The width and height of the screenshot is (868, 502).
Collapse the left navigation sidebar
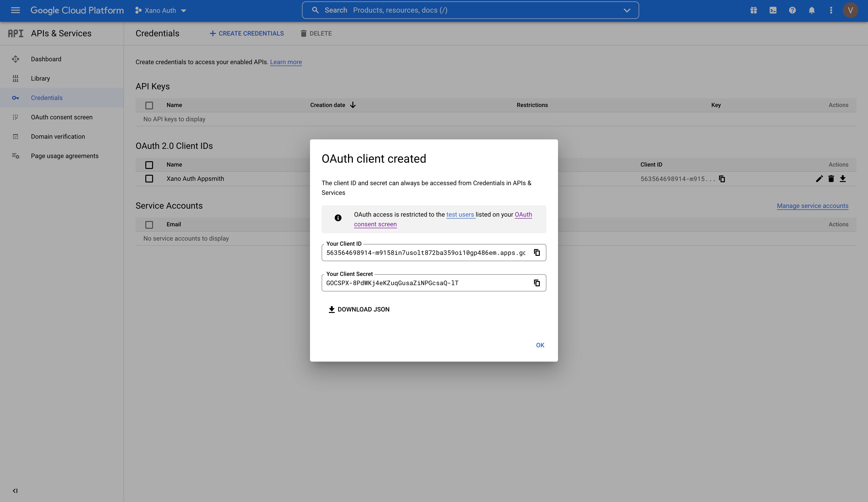tap(15, 491)
